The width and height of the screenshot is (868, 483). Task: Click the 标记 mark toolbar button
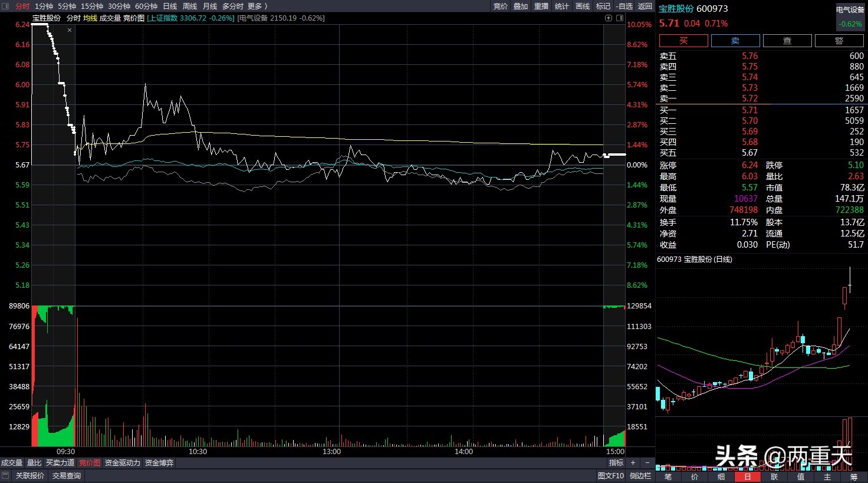coord(603,6)
